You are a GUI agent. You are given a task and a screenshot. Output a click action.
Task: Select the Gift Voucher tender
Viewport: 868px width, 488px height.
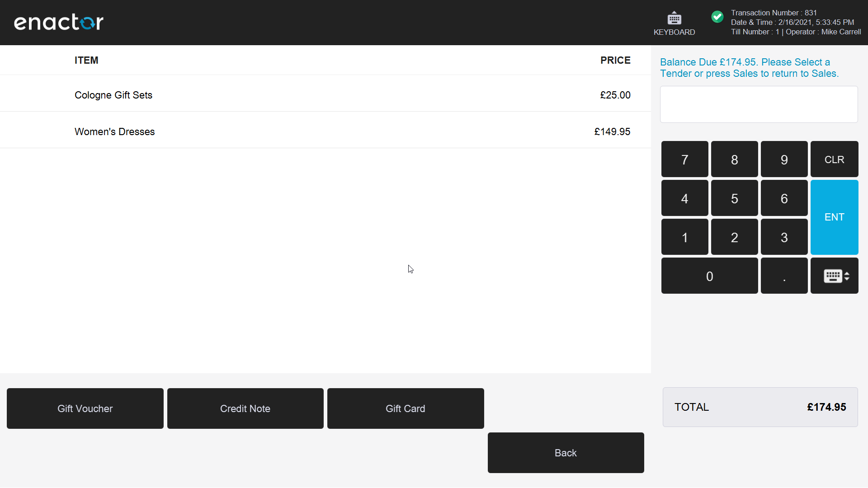point(85,408)
